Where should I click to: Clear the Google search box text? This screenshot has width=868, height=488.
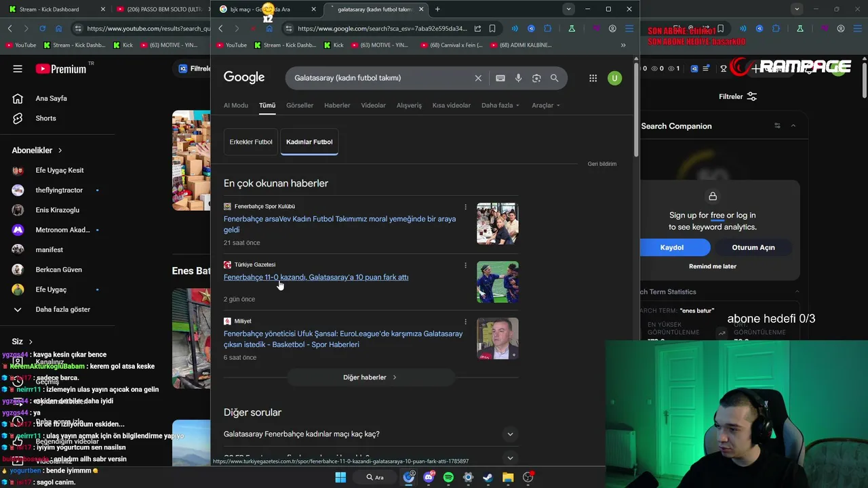coord(478,78)
